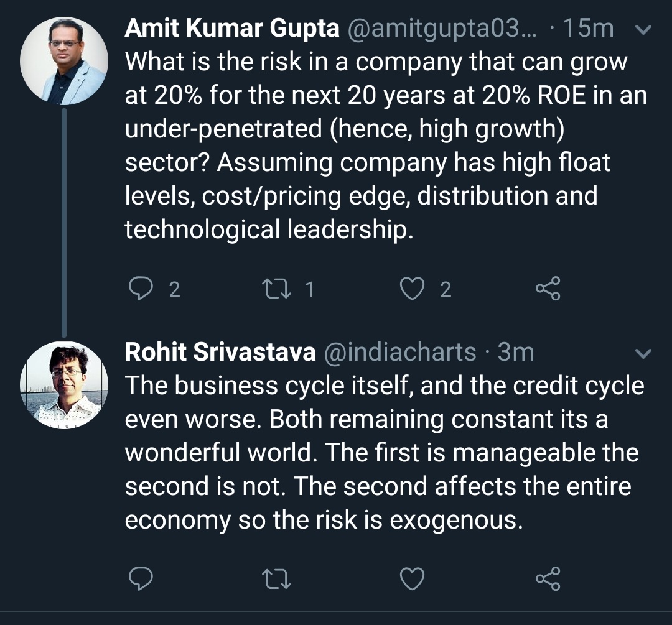
Task: Open Amit Kumar Gupta's profile picture
Action: (64, 60)
